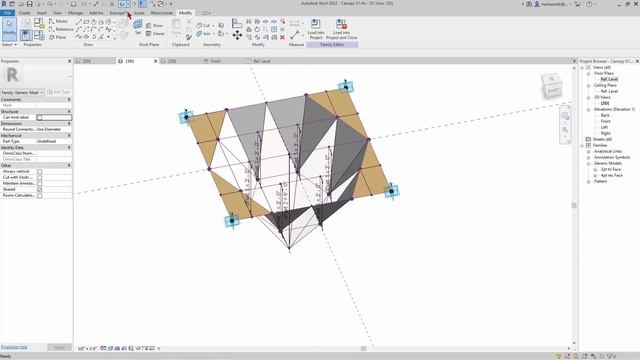Click the OmniClass Number field

pyautogui.click(x=54, y=153)
